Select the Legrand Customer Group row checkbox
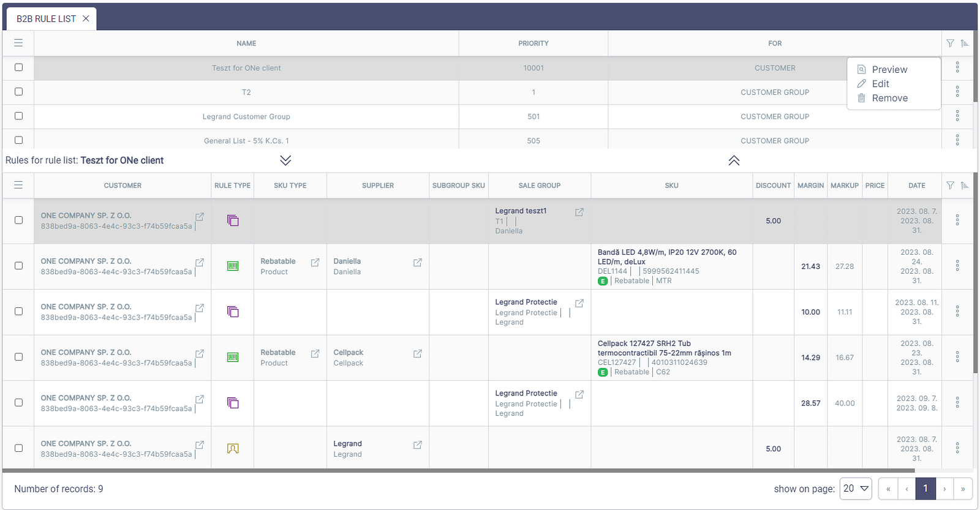980x510 pixels. point(18,116)
